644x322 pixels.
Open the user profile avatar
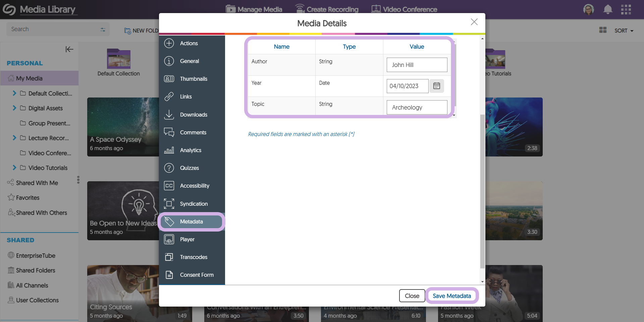point(588,9)
